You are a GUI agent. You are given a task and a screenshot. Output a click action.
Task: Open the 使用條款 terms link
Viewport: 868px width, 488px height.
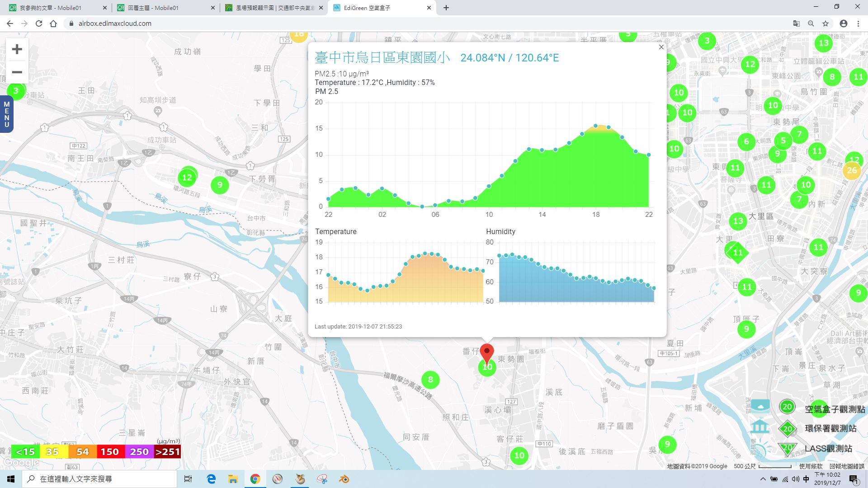pyautogui.click(x=811, y=466)
